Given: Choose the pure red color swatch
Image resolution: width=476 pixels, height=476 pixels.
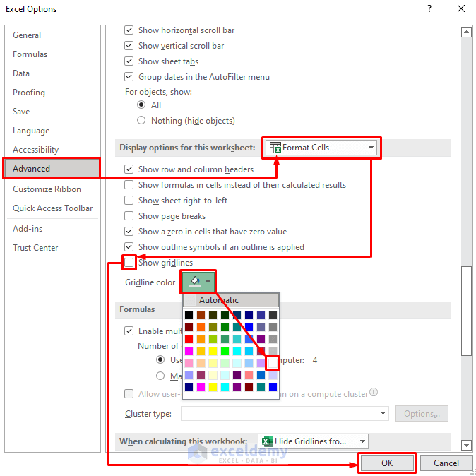Looking at the screenshot, I should click(x=189, y=339).
